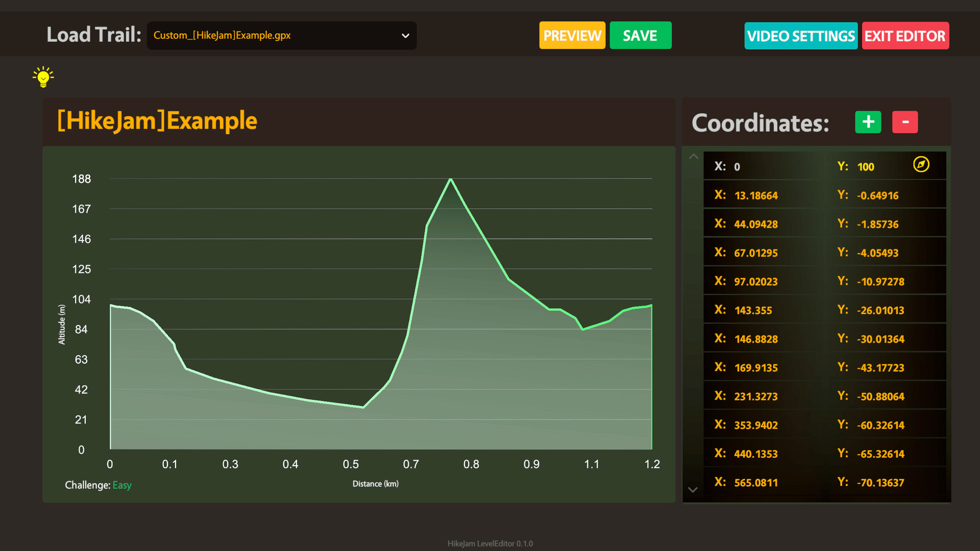Click the compass icon in first coordinate row
Viewport: 980px width, 551px height.
pos(921,164)
